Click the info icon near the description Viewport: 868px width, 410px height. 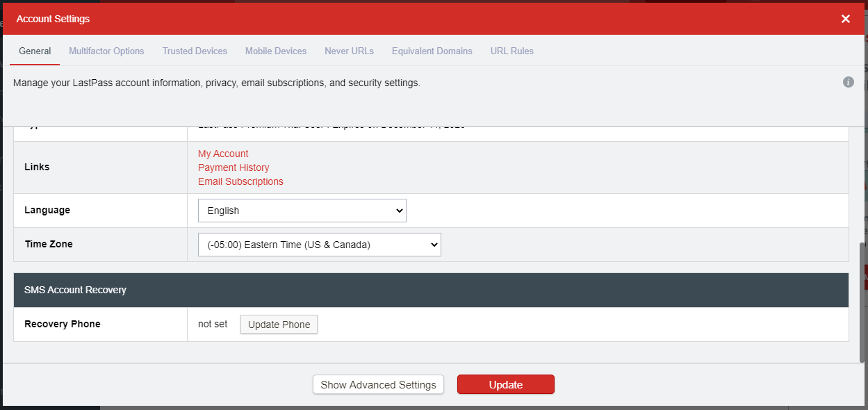click(x=848, y=82)
